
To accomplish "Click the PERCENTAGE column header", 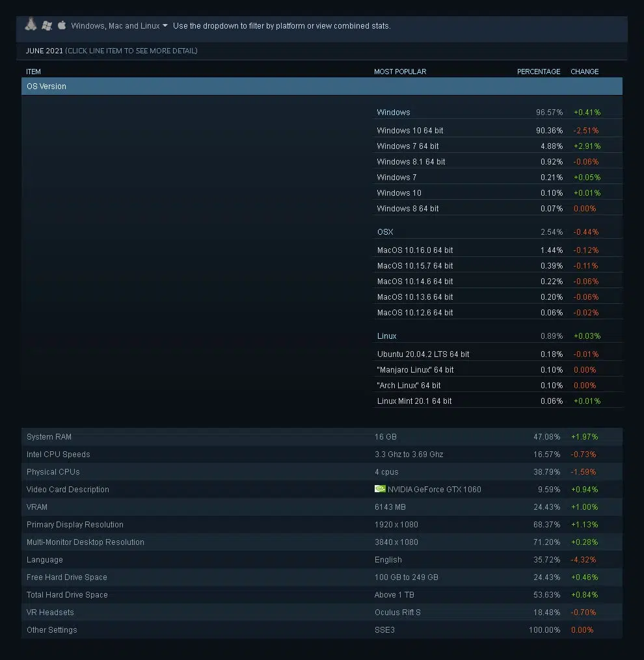I will [x=539, y=72].
